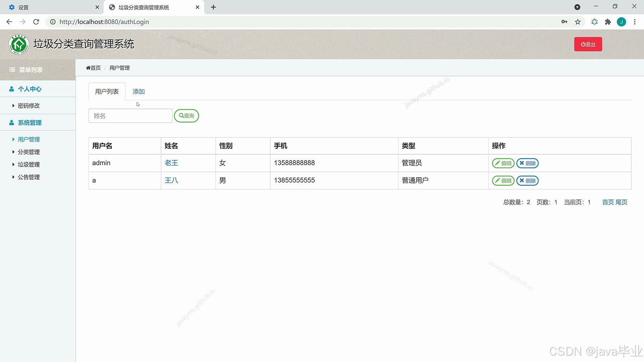This screenshot has height=362, width=644.
Task: Open the tab search dropdown arrow
Action: pos(577,7)
